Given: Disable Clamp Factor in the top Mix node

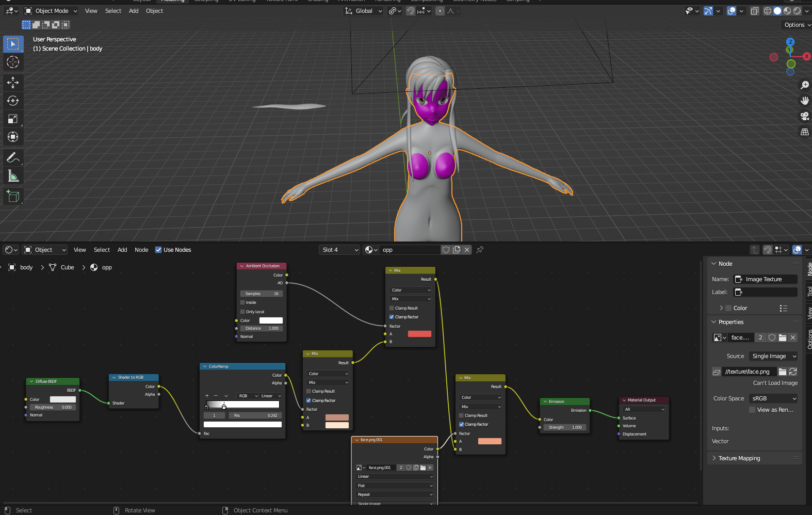Looking at the screenshot, I should [x=392, y=317].
